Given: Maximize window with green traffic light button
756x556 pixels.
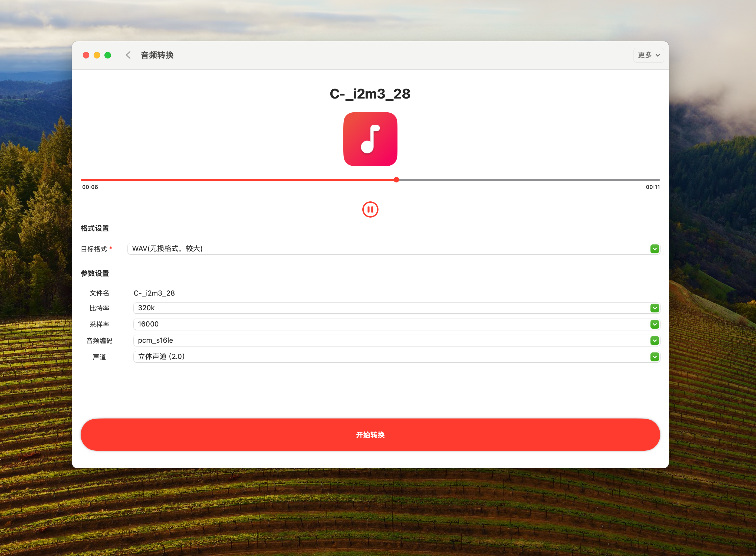Looking at the screenshot, I should pos(108,55).
